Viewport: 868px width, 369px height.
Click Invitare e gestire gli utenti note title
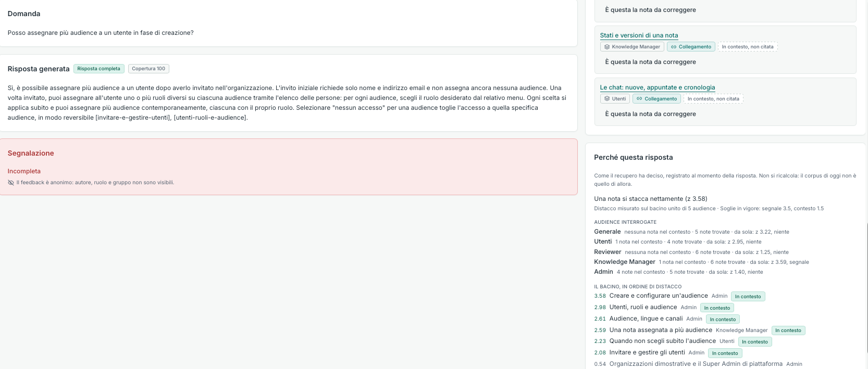click(647, 352)
